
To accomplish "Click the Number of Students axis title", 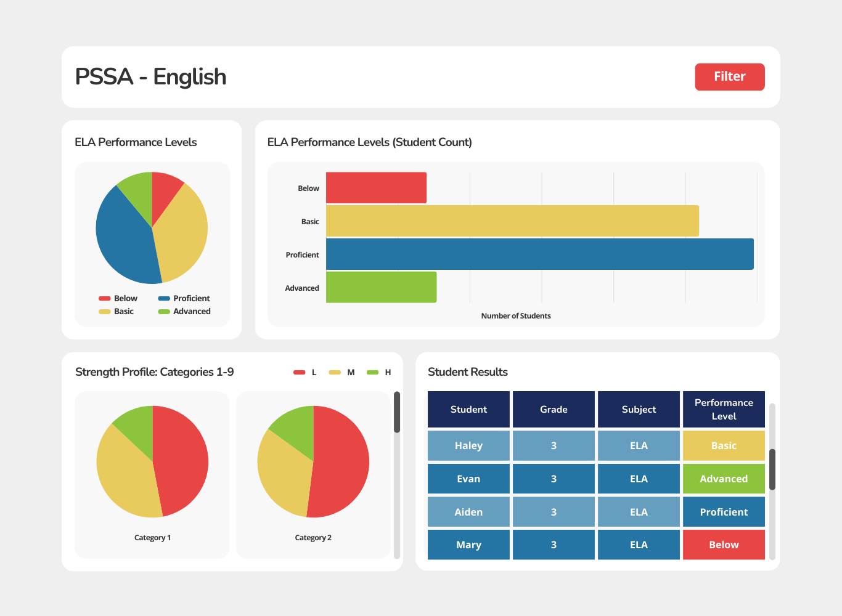I will (516, 316).
